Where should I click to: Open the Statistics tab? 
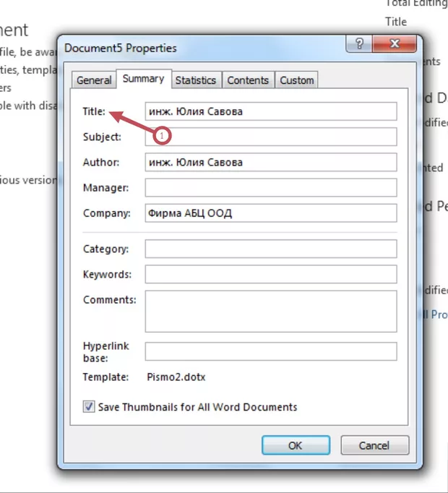pos(196,80)
